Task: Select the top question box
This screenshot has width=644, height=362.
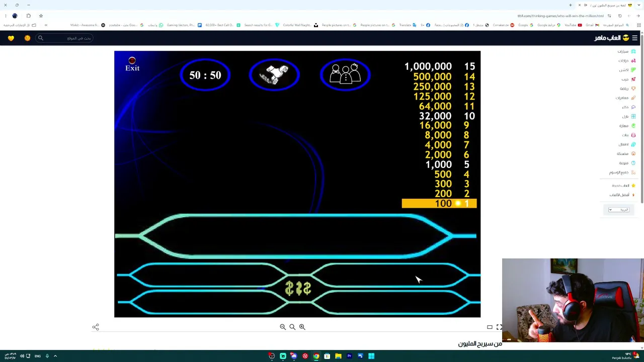Action: 297,236
